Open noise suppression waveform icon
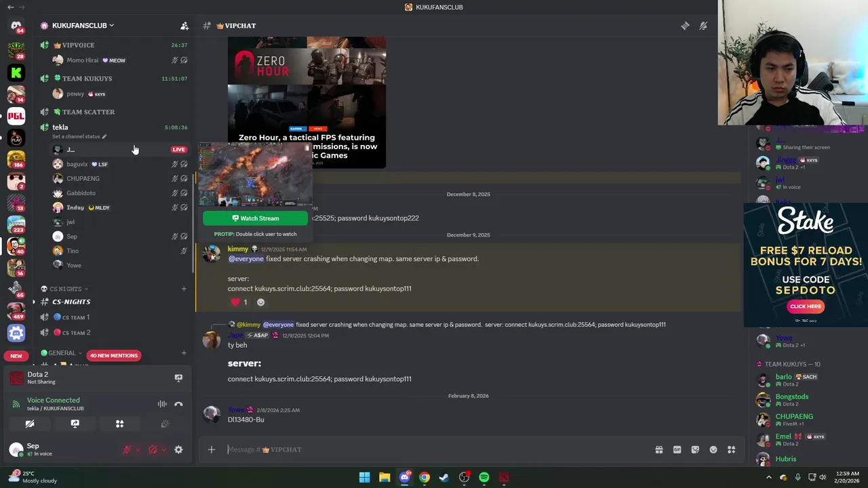Screen dimensions: 868x488 pos(162,404)
